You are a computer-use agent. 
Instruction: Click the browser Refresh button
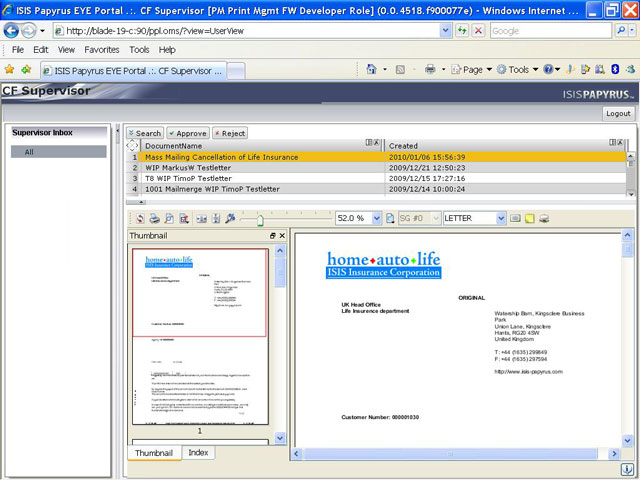click(461, 30)
